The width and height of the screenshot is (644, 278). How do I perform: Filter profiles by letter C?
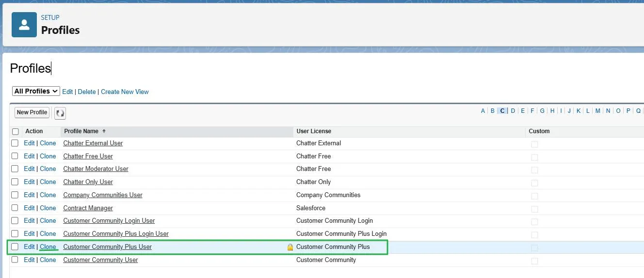click(502, 111)
